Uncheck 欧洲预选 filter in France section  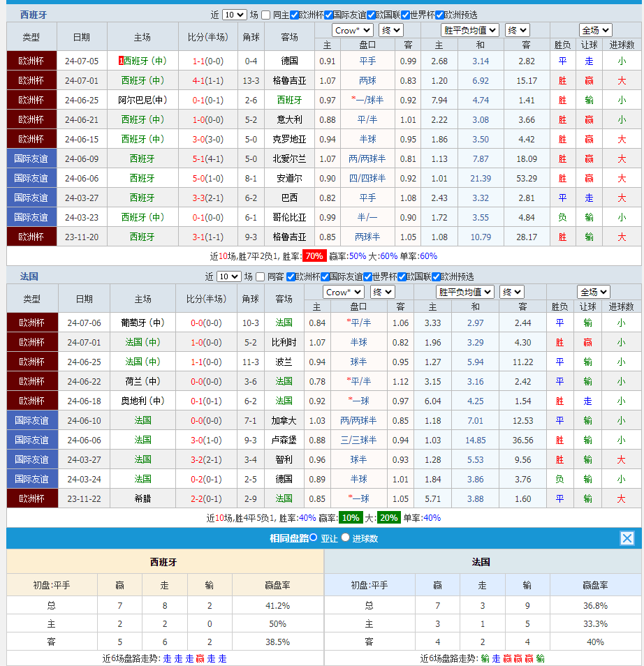click(x=437, y=276)
